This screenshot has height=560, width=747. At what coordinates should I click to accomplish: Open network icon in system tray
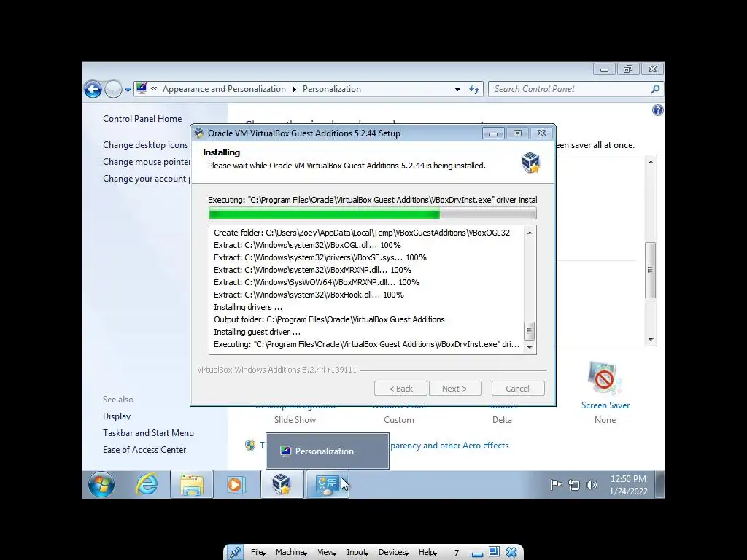[x=574, y=485]
